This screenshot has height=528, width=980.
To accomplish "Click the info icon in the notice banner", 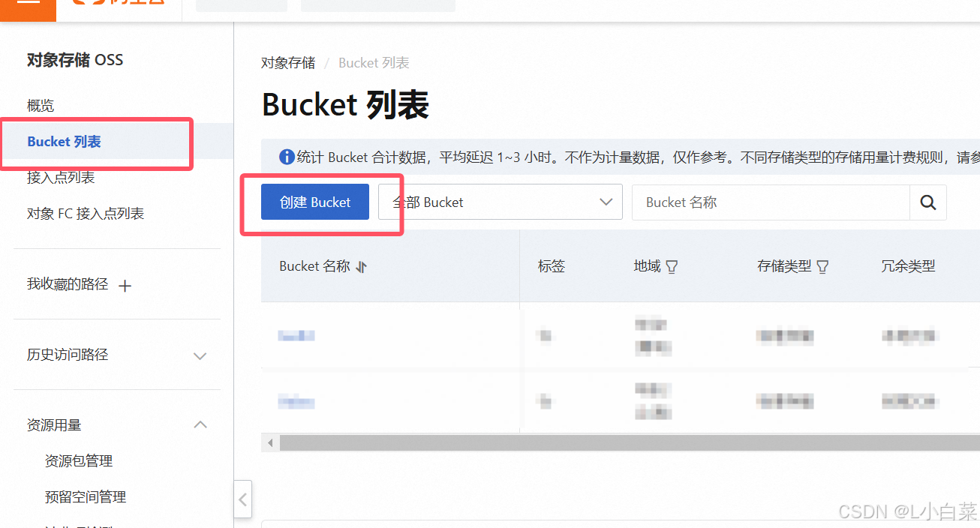I will point(287,157).
